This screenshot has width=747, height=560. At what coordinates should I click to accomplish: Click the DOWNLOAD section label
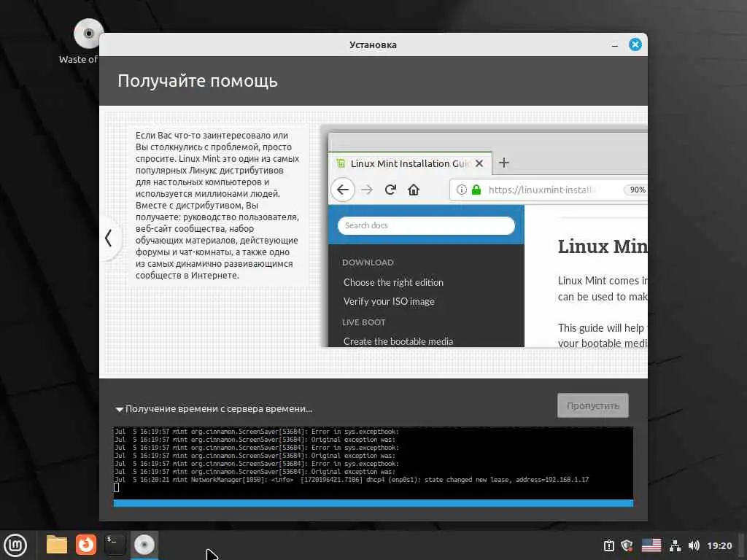pyautogui.click(x=368, y=262)
